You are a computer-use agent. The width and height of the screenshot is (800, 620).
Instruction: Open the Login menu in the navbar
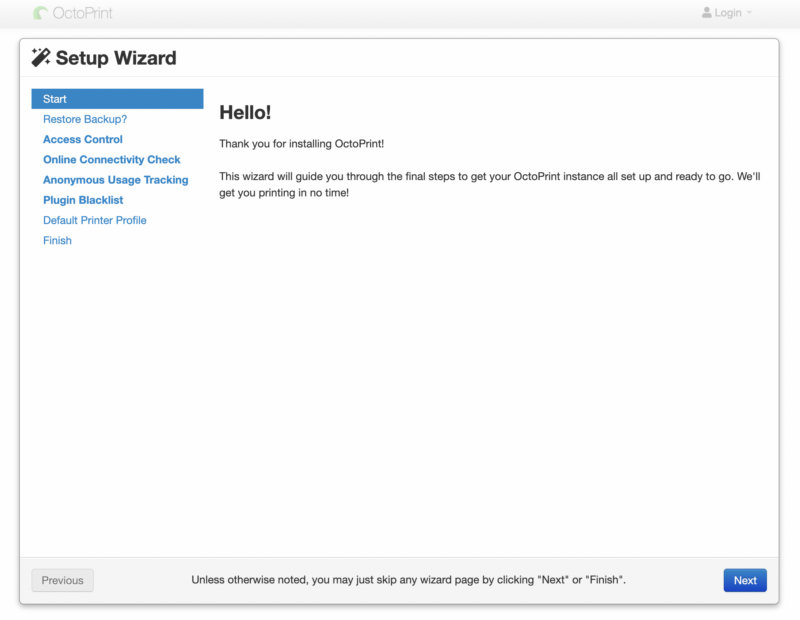pos(727,13)
